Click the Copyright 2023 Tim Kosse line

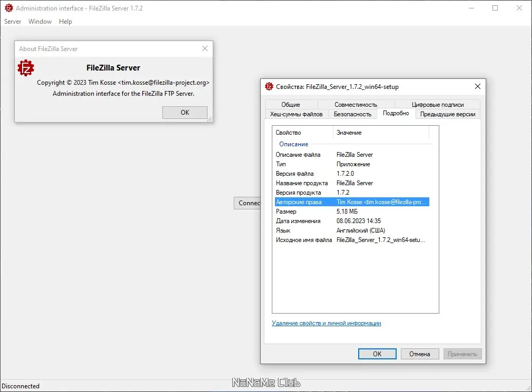(123, 82)
